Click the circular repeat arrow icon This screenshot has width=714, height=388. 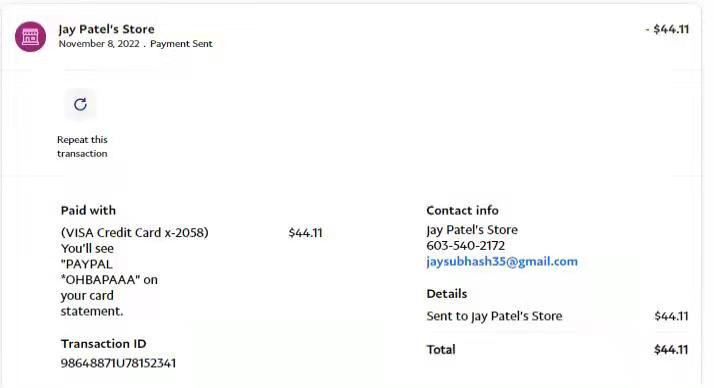[80, 104]
